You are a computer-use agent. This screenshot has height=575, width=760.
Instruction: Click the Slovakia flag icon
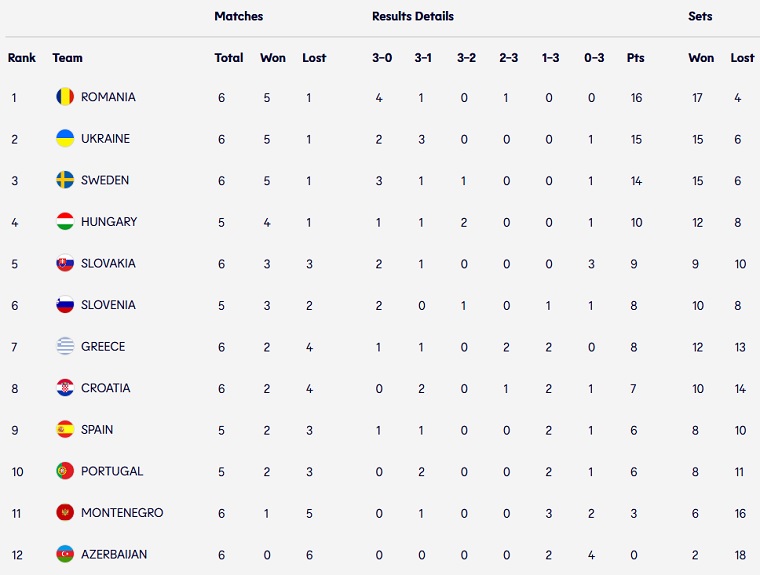(65, 264)
